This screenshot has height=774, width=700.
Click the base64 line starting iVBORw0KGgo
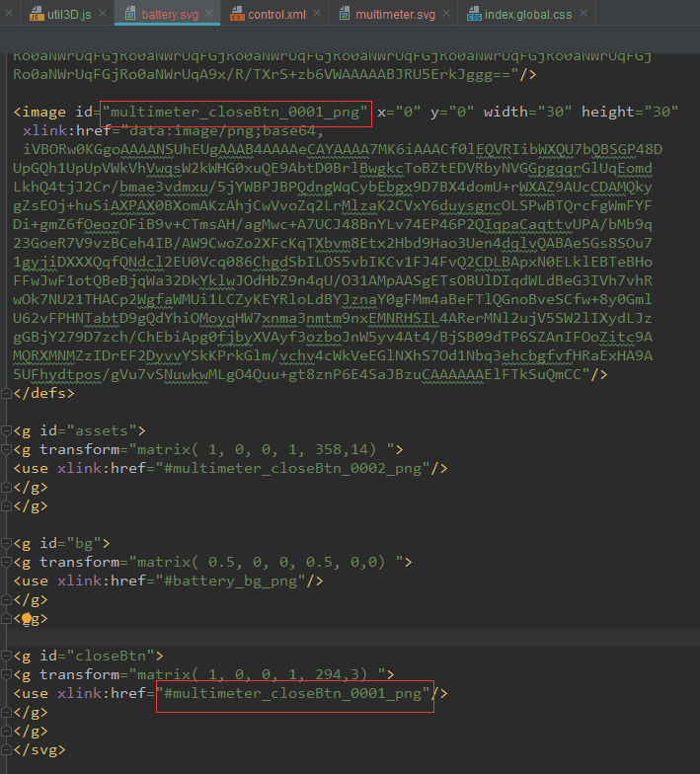point(343,150)
